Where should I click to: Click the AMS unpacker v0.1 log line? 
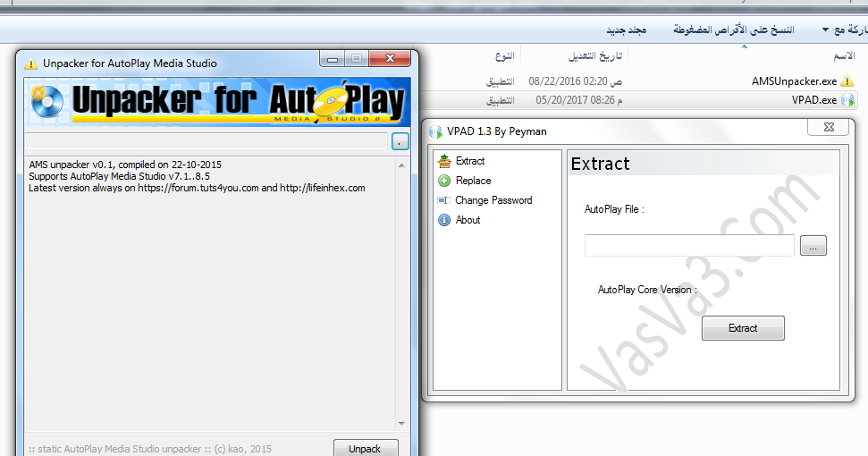click(x=125, y=165)
